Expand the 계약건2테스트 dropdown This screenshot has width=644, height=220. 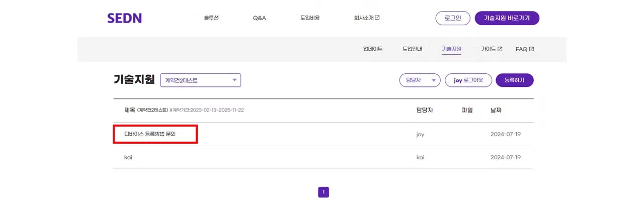(200, 80)
